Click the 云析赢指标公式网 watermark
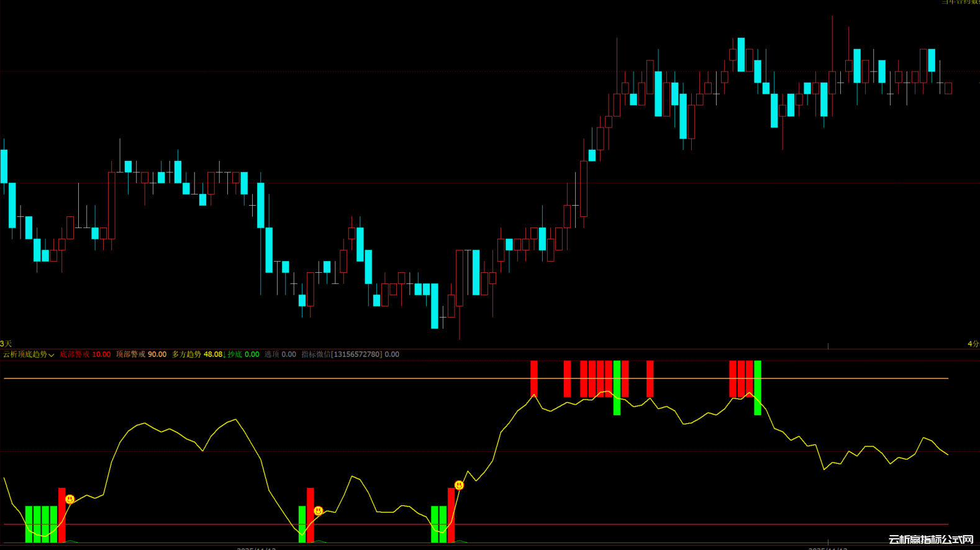Viewport: 980px width, 550px height. click(x=930, y=539)
